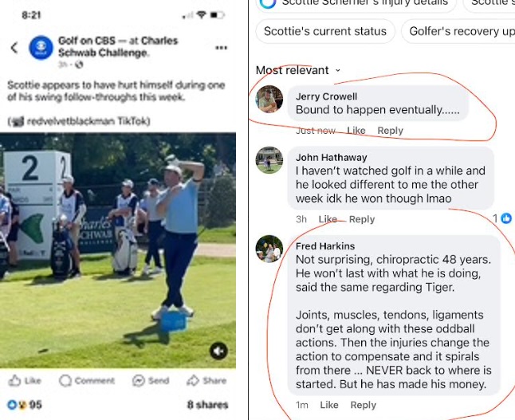Reply to Jerry Crowell's comment
Viewport: 515px width, 420px height.
coord(390,131)
